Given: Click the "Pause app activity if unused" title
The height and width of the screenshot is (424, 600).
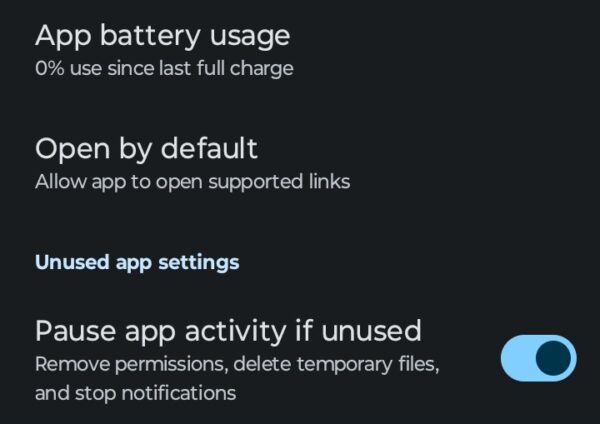Looking at the screenshot, I should click(x=228, y=330).
